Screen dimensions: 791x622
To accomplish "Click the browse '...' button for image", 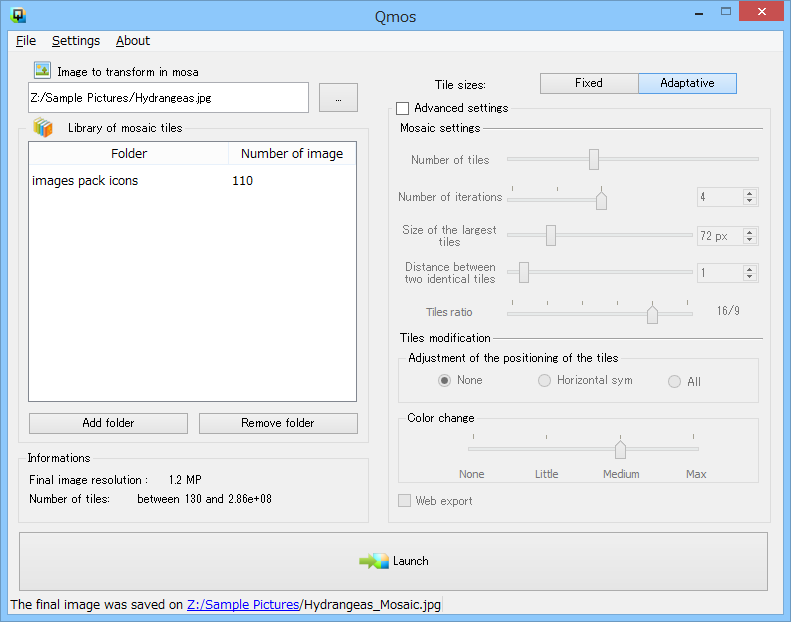I will [338, 97].
